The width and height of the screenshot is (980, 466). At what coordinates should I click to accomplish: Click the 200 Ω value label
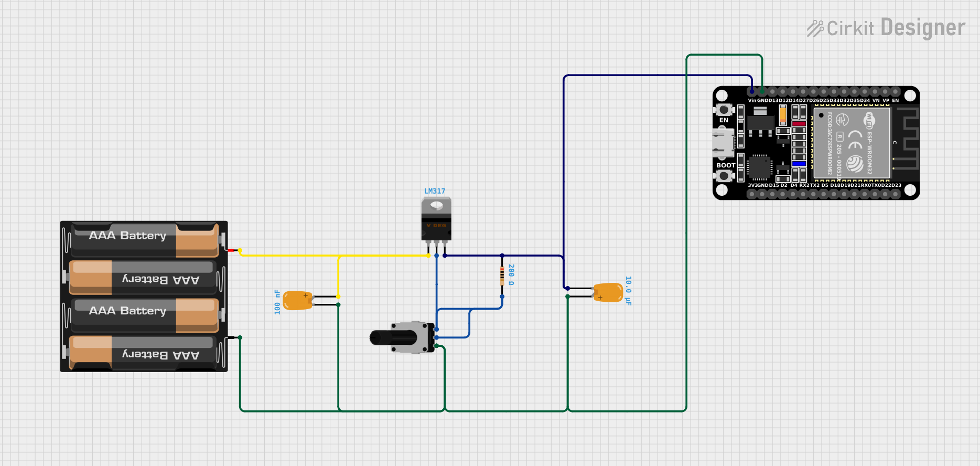coord(511,274)
